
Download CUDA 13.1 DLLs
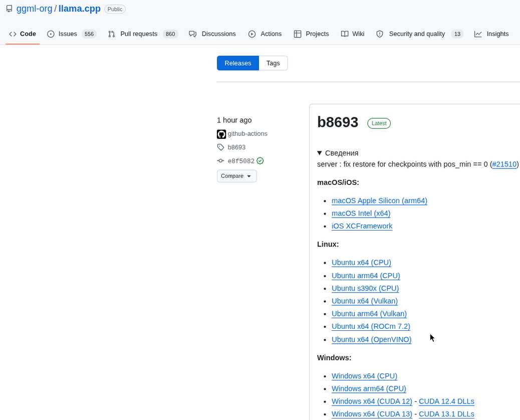[x=446, y=413]
